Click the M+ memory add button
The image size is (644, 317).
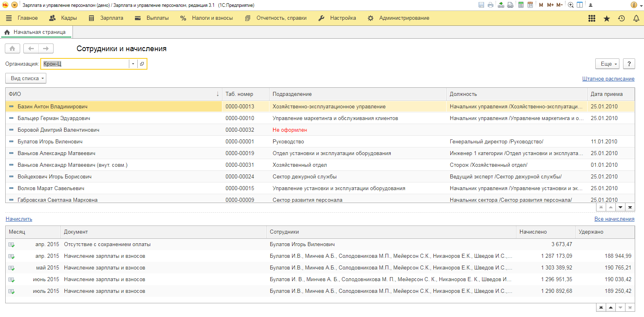550,5
